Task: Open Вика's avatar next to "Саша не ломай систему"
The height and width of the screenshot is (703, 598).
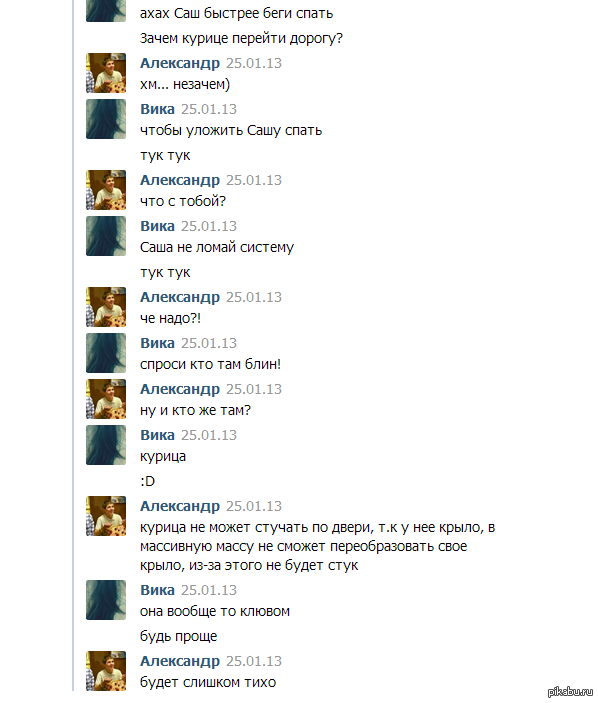Action: [x=106, y=236]
